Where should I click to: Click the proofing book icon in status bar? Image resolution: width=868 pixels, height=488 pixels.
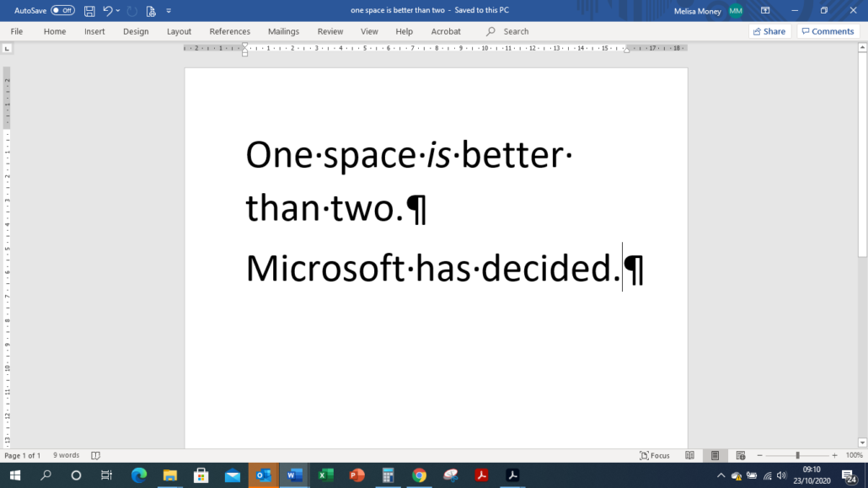pos(95,455)
